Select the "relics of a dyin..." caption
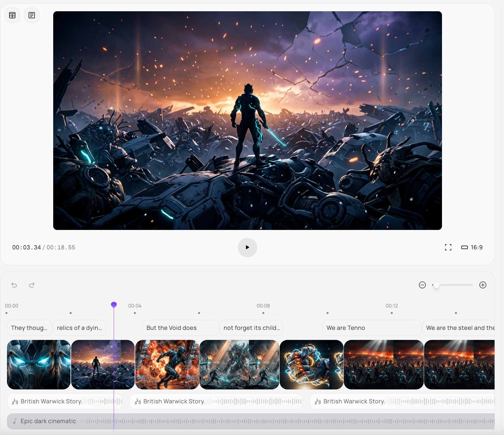This screenshot has height=435, width=504. 79,328
